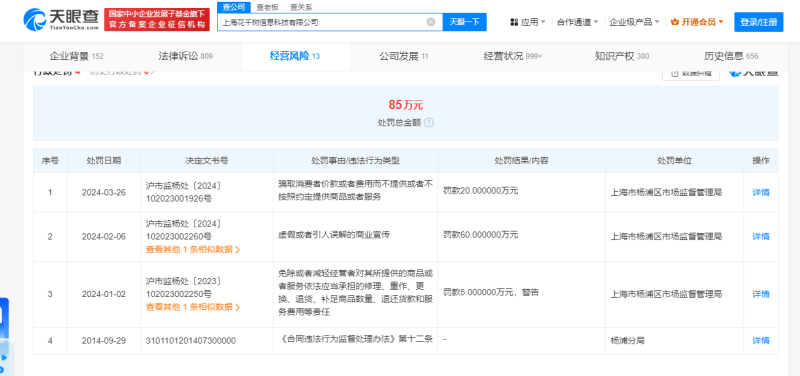Open the grid icon next to 应用
Screen dimensions: 800x376
coord(514,22)
